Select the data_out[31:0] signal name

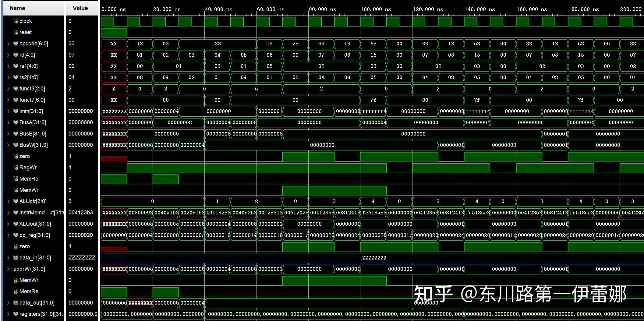coord(37,303)
